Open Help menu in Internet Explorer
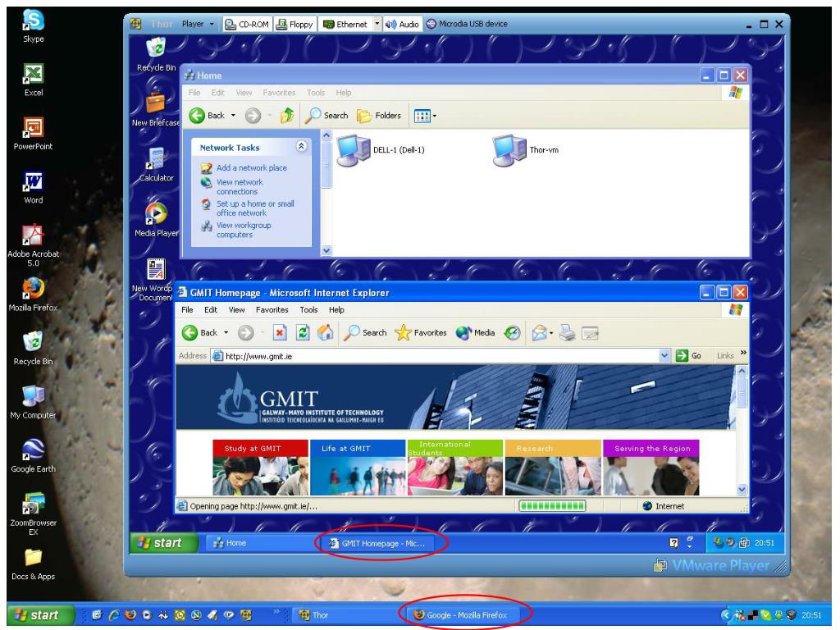 [336, 309]
